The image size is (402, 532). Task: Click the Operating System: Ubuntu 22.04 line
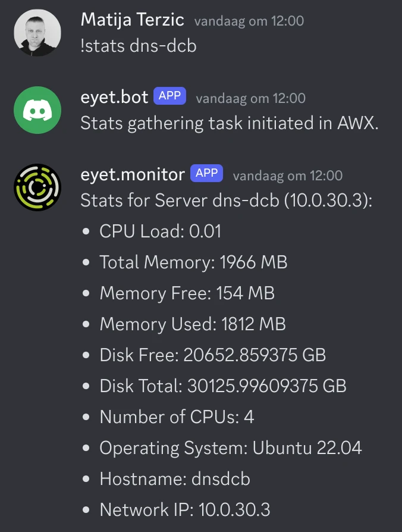click(x=231, y=448)
